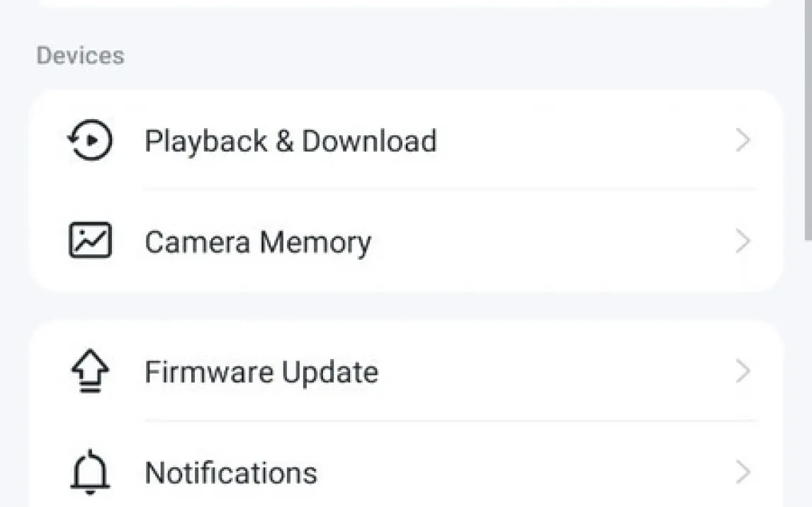Click the gray gap between the two cards
The width and height of the screenshot is (812, 507).
[x=405, y=306]
